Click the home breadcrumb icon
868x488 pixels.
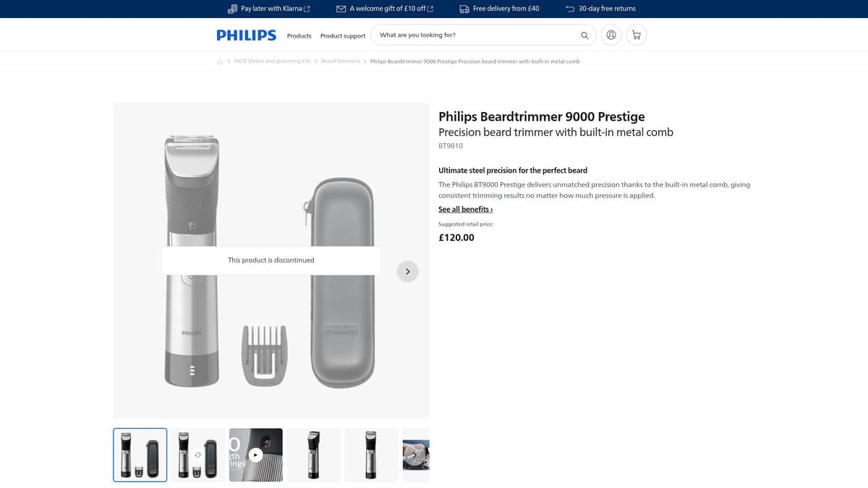pos(220,61)
